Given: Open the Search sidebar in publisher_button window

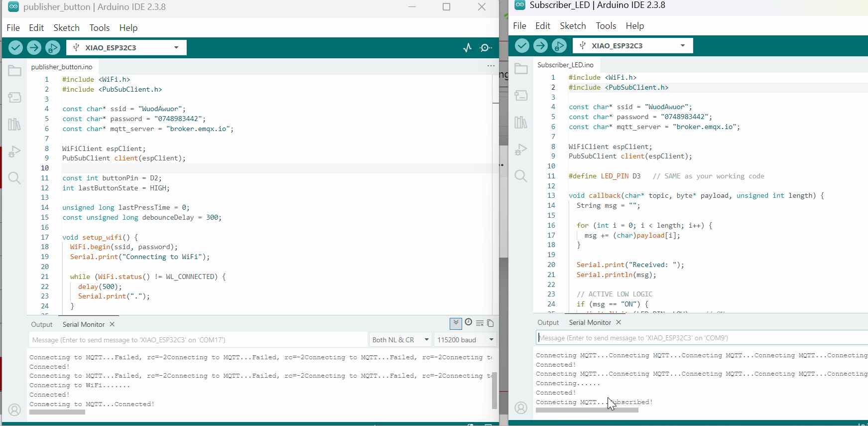Looking at the screenshot, I should [x=14, y=178].
